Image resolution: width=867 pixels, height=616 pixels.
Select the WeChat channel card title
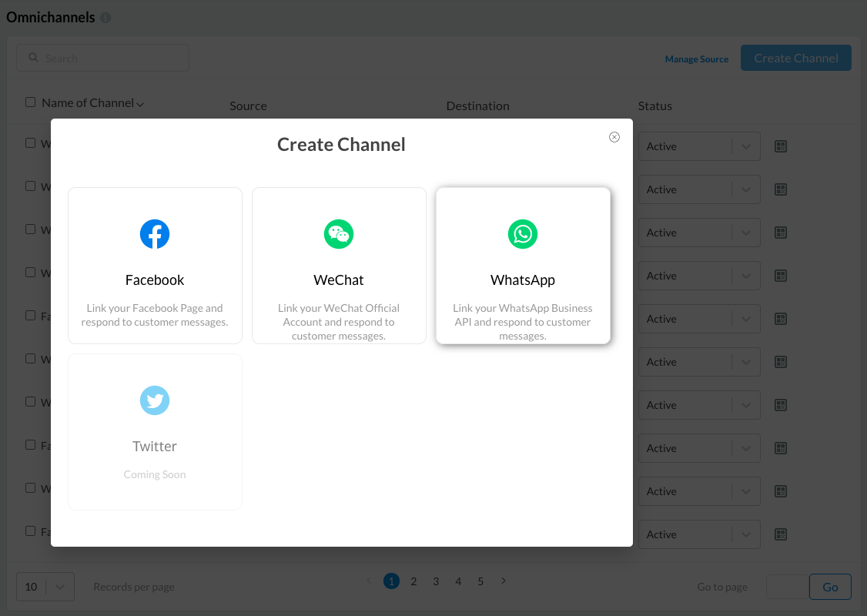coord(338,280)
